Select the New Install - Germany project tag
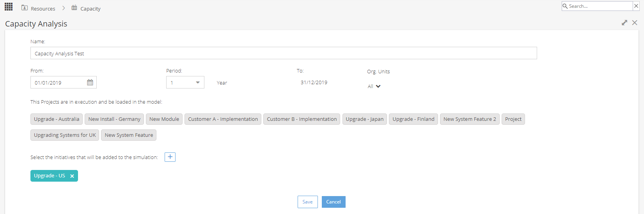 [x=114, y=119]
